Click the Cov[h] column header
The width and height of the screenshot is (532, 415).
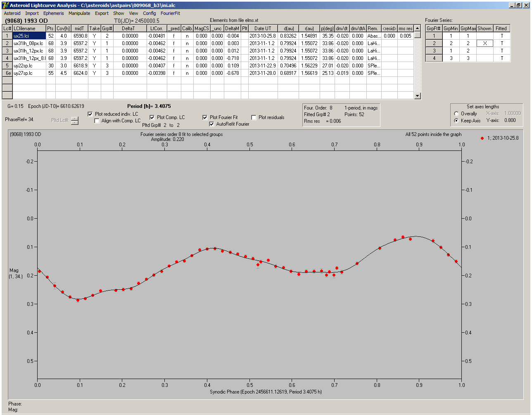click(x=64, y=29)
